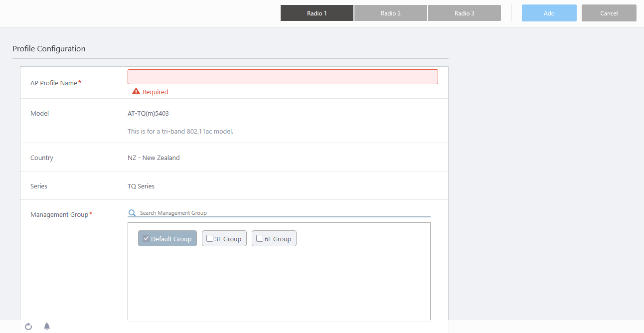Click the Profile Configuration heading
Image resolution: width=644 pixels, height=333 pixels.
tap(49, 49)
